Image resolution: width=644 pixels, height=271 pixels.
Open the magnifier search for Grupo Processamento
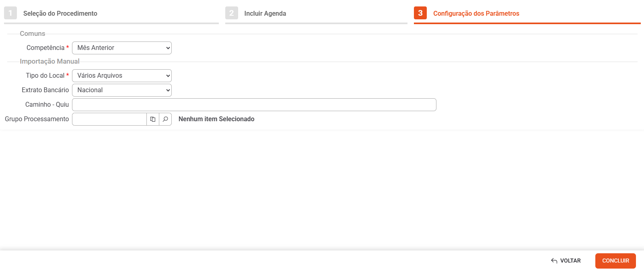(165, 119)
